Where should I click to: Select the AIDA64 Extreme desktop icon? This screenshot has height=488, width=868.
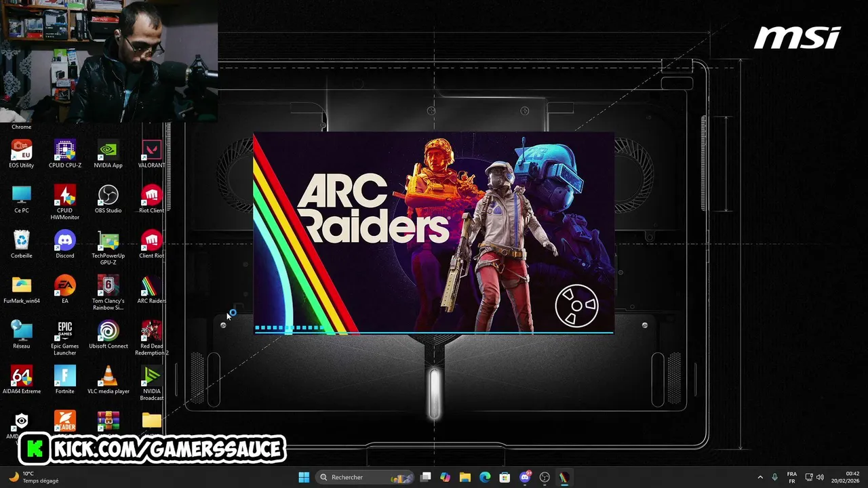click(21, 380)
